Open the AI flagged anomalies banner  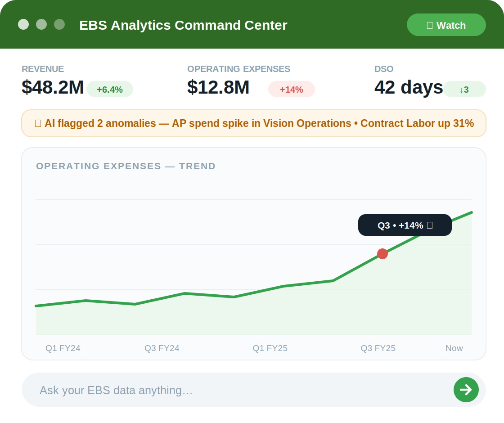coord(254,123)
